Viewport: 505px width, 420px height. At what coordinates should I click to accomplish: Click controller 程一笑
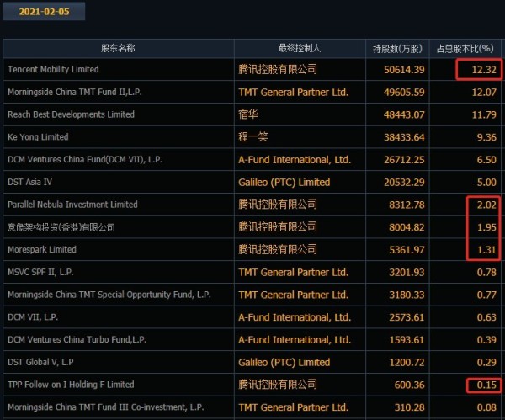(x=253, y=137)
